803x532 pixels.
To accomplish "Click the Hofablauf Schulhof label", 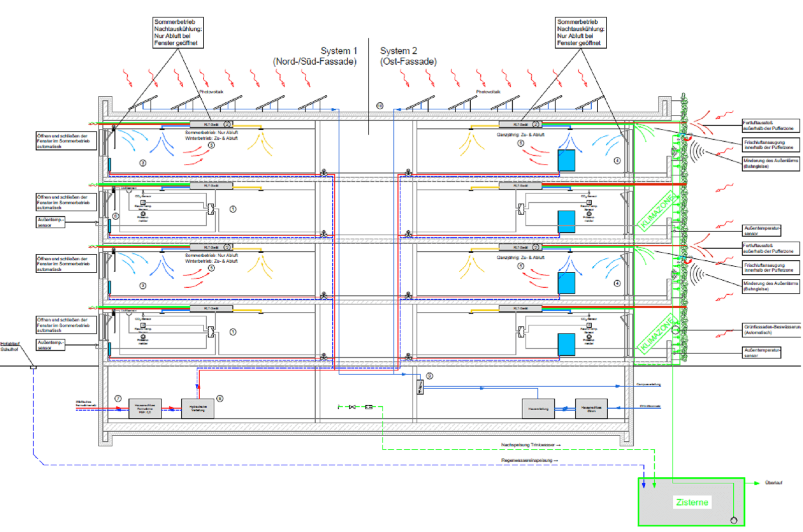I will pos(10,346).
